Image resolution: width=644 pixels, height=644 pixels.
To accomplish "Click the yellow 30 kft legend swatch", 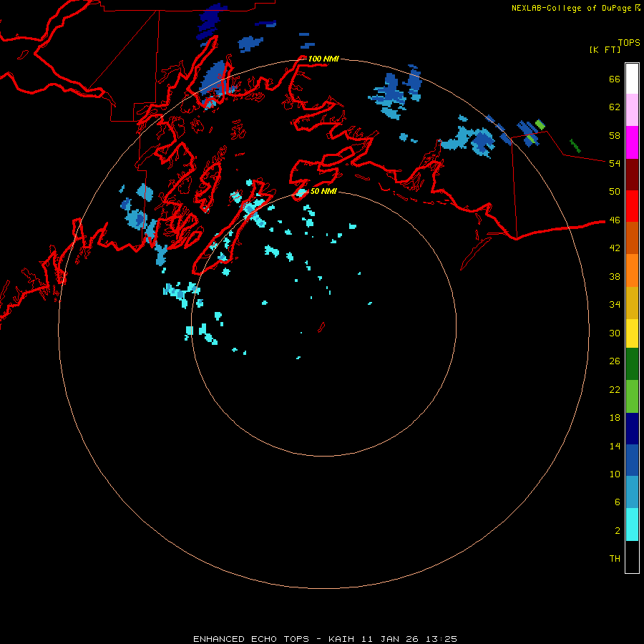I will tap(632, 333).
